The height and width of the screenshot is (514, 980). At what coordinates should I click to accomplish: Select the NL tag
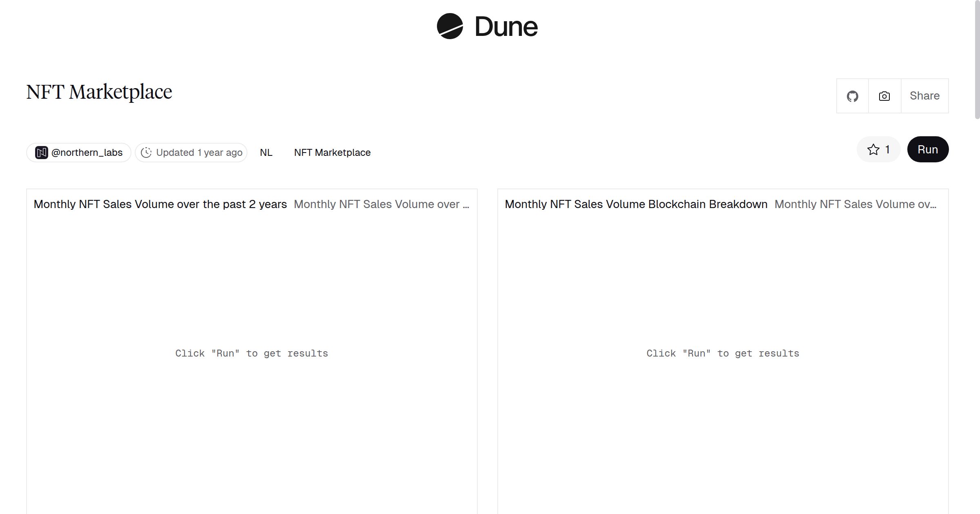[x=266, y=152]
